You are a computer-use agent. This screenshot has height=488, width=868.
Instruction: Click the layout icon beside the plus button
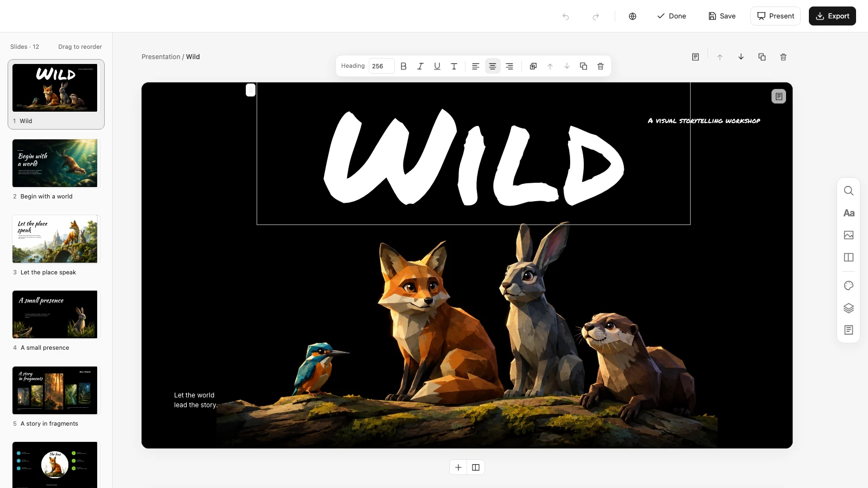tap(476, 467)
